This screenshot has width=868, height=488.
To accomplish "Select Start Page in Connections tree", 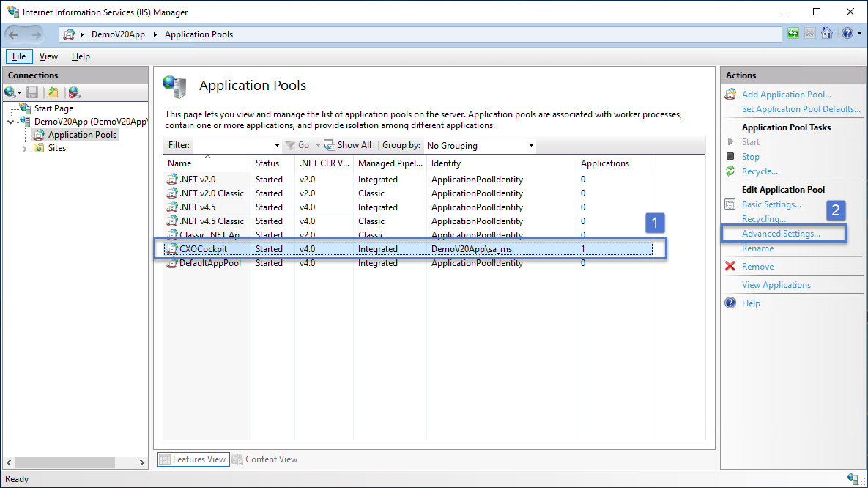I will [x=53, y=108].
